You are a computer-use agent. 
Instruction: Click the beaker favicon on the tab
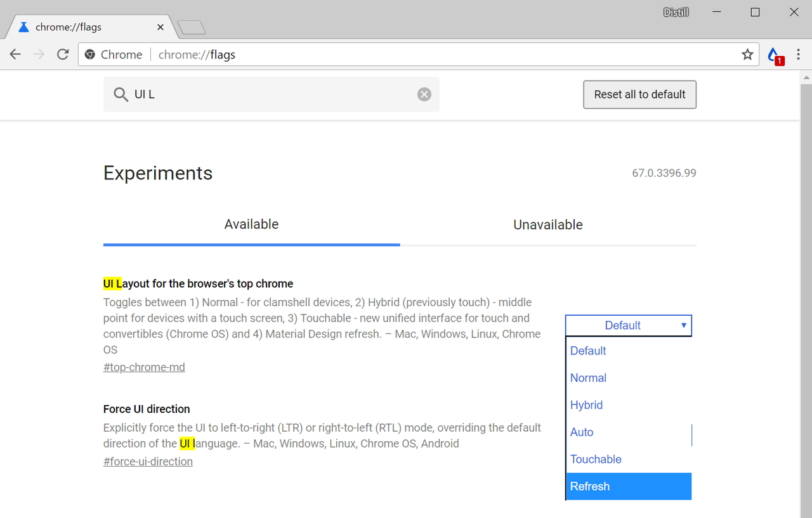pyautogui.click(x=23, y=27)
